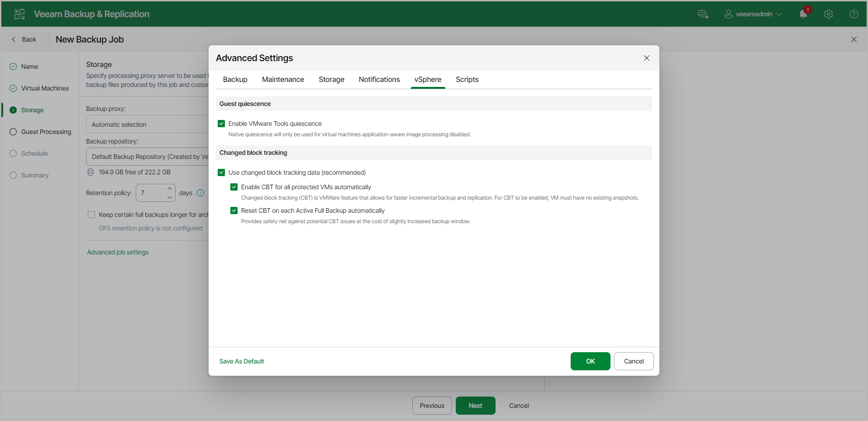This screenshot has width=868, height=421.
Task: Open the Backup proxy Automatic selection field
Action: 148,124
